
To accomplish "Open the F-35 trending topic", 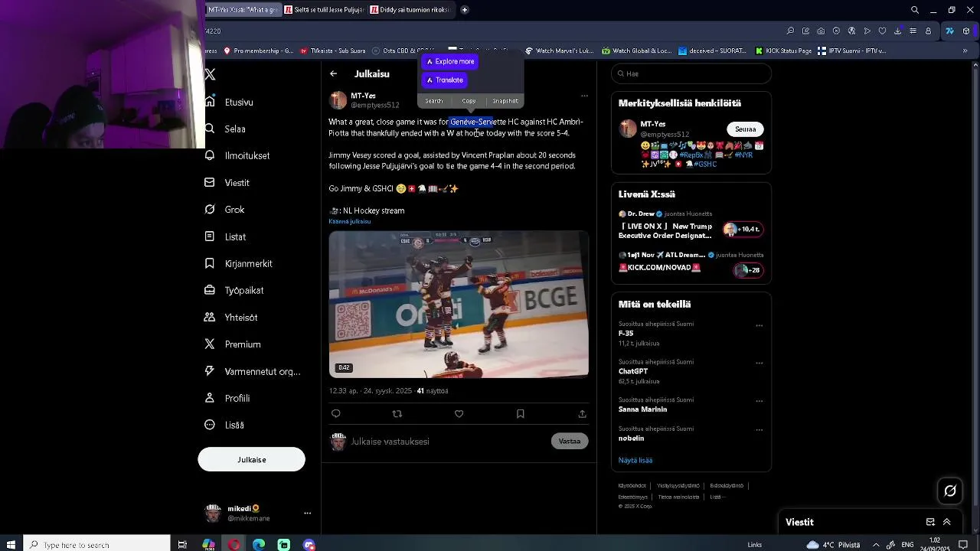I will pos(626,334).
